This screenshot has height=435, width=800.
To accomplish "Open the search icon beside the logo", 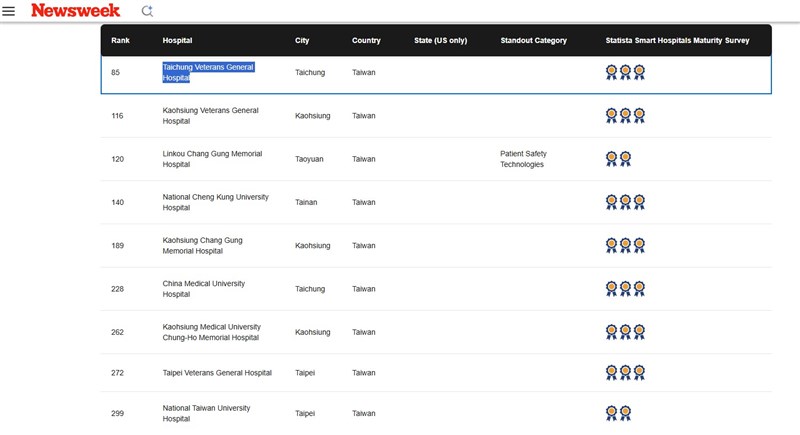I will tap(147, 11).
